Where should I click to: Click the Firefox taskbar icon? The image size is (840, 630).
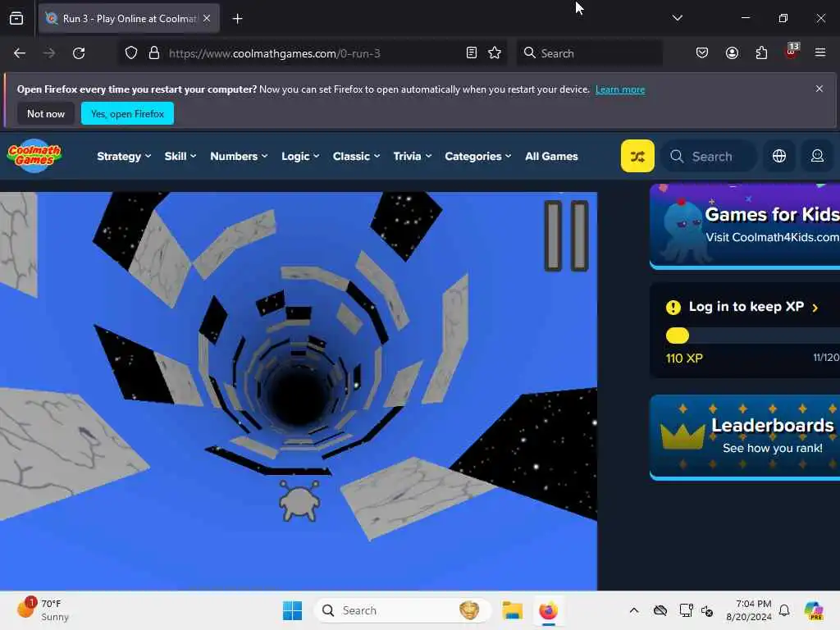548,610
